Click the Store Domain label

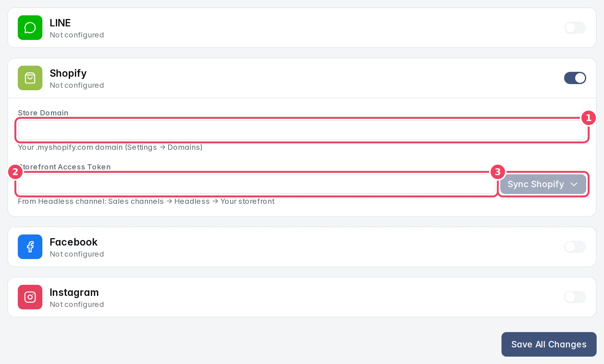(x=43, y=113)
